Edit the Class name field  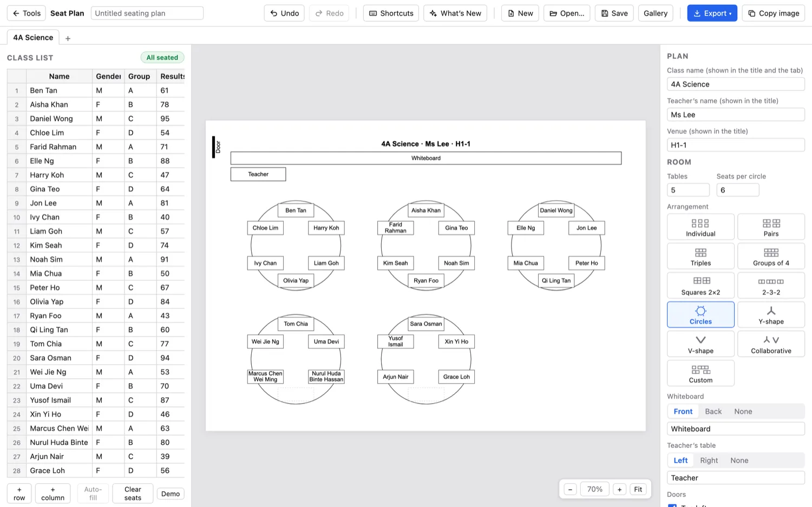pyautogui.click(x=736, y=84)
